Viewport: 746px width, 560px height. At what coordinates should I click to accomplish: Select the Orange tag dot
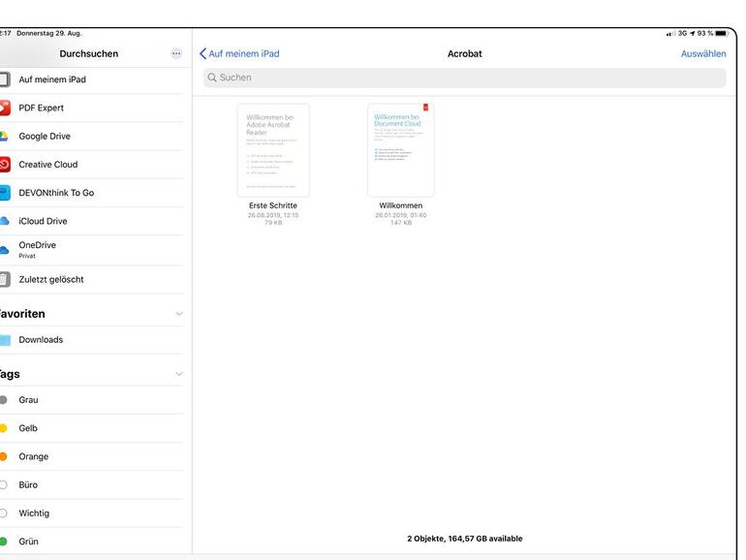[3, 456]
